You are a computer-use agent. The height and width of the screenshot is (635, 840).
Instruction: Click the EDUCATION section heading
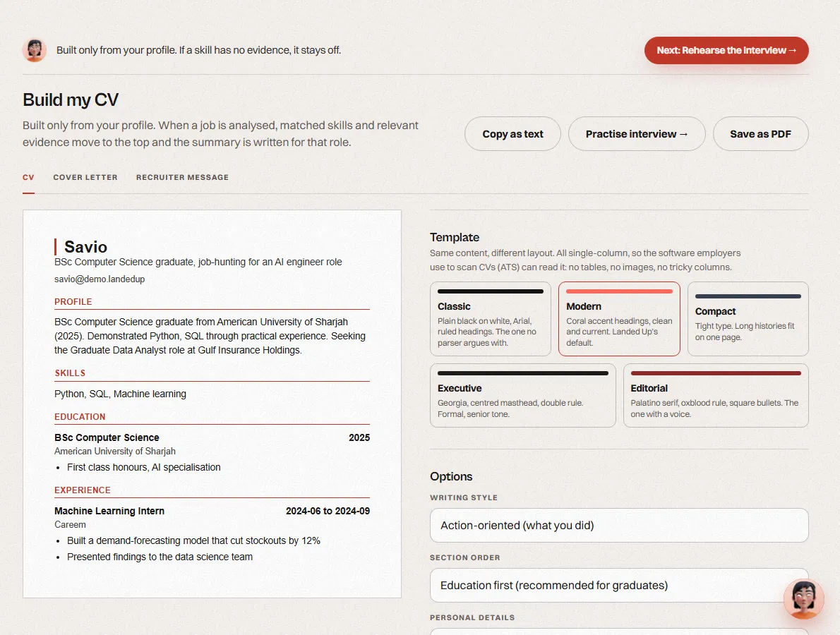[80, 417]
